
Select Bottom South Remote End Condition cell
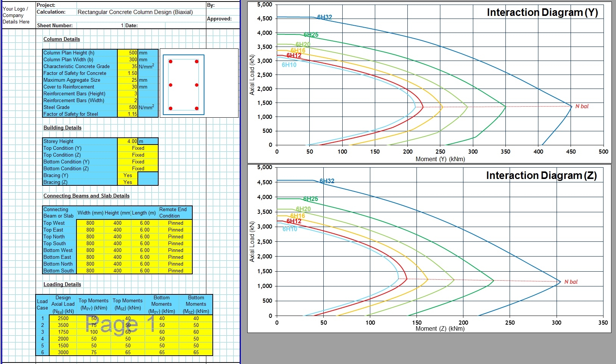[175, 271]
